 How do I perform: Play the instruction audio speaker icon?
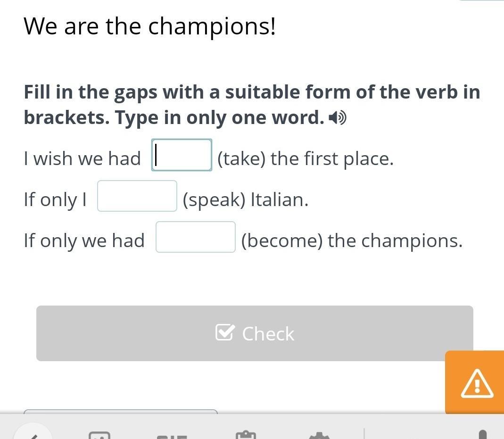[338, 118]
